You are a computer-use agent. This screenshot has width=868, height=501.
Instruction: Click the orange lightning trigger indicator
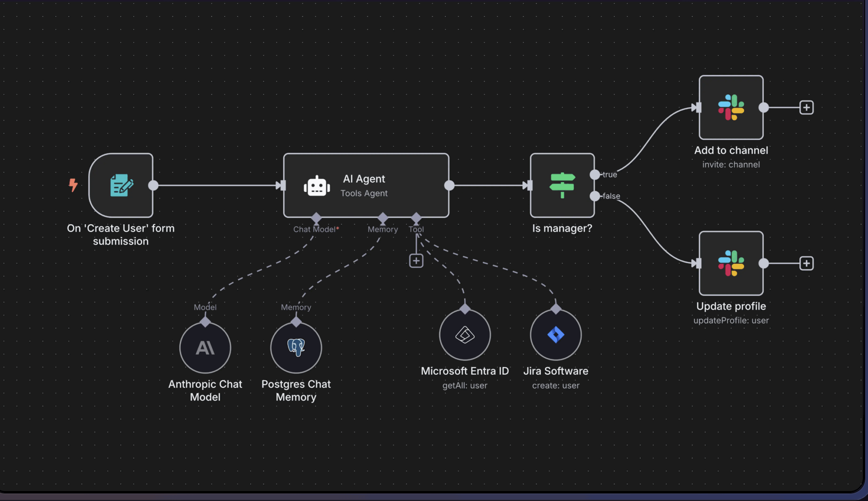pyautogui.click(x=73, y=184)
